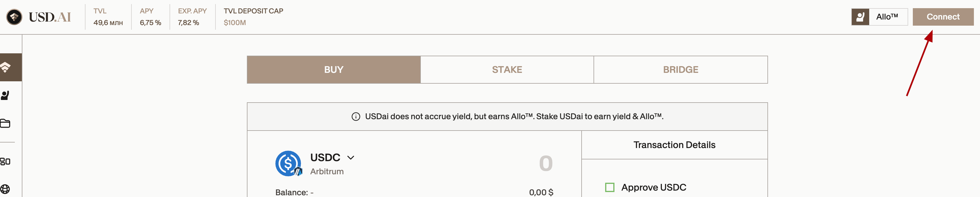
Task: Click the info icon in yield notice
Action: tap(356, 117)
